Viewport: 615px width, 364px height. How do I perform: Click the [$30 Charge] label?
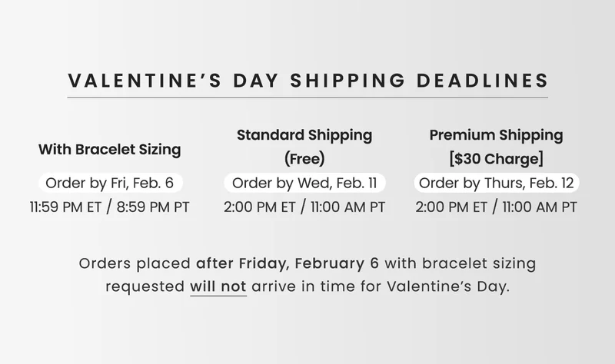click(497, 160)
